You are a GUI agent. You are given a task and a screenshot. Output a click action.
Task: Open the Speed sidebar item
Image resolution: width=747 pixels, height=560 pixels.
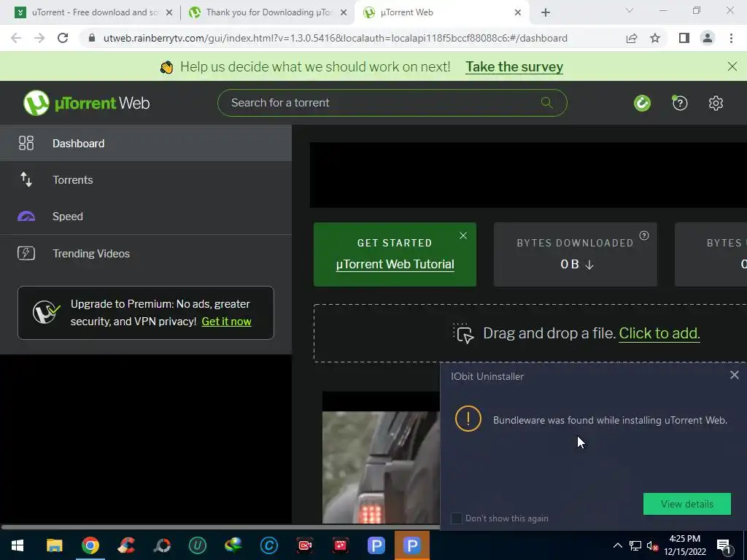point(146,216)
